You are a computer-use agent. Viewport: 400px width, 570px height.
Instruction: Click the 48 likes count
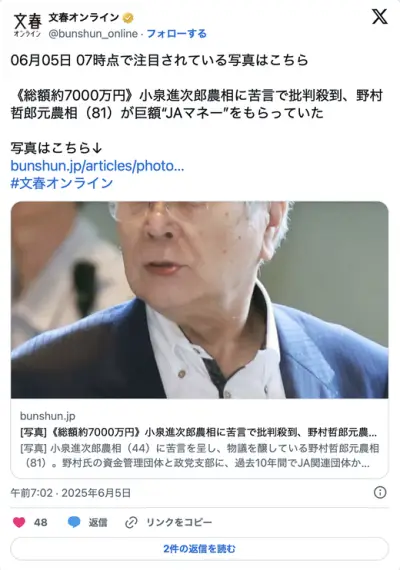(x=40, y=522)
